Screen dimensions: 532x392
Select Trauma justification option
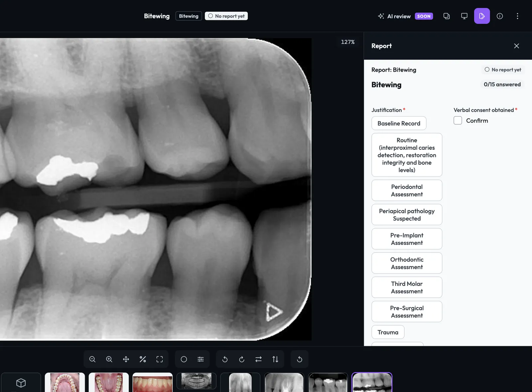[388, 332]
